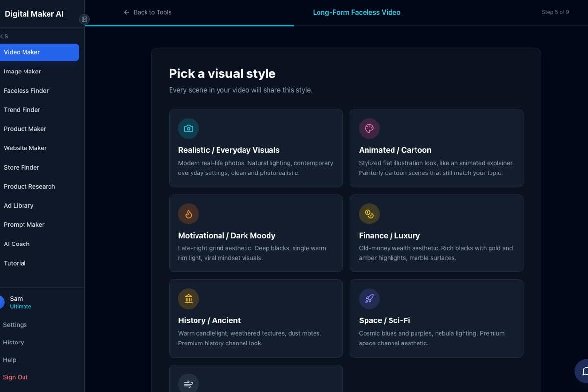This screenshot has width=588, height=392.
Task: Select Realistic / Everyday Visuals style card
Action: [x=256, y=148]
